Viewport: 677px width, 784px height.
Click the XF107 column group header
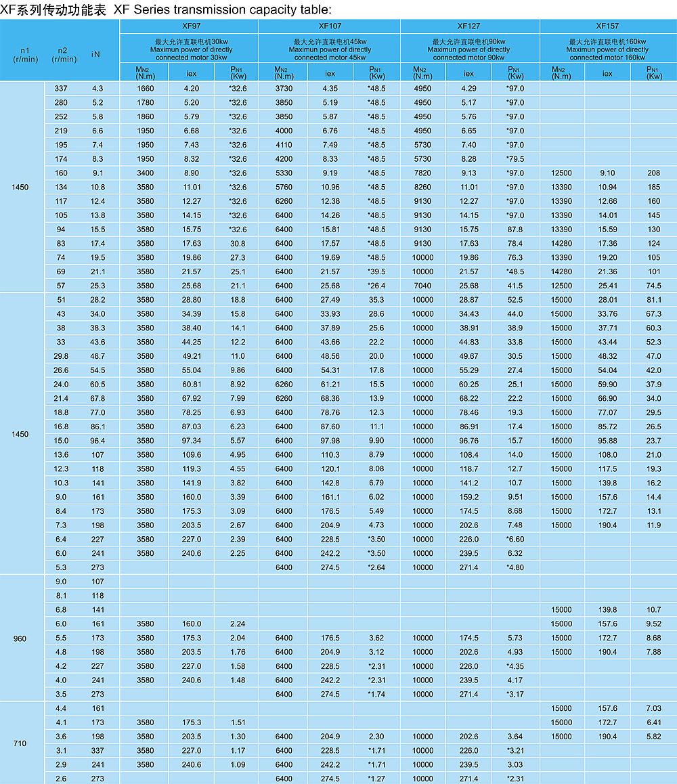(329, 26)
